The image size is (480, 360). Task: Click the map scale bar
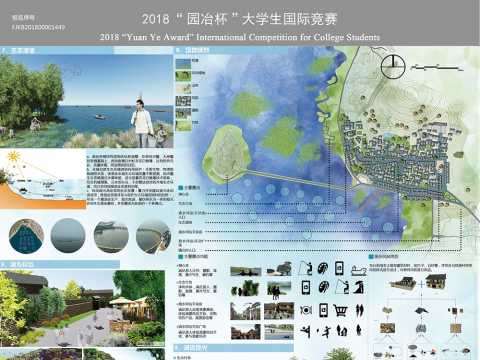(437, 68)
